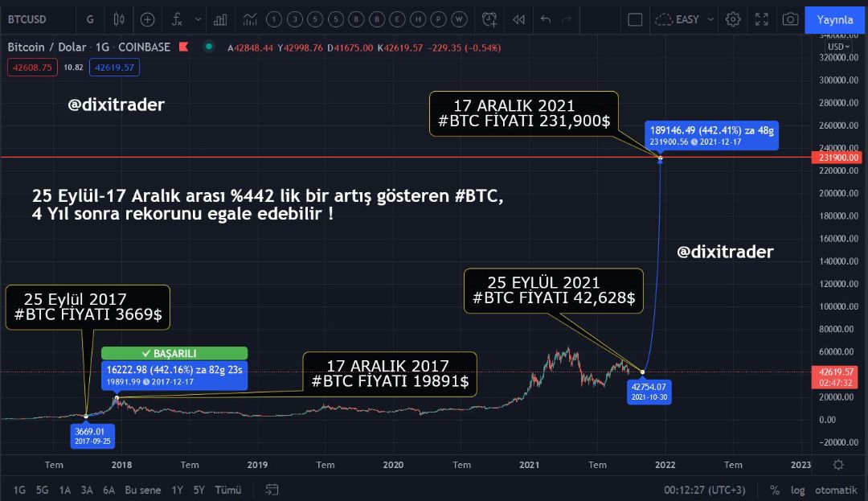The height and width of the screenshot is (501, 868).
Task: Toggle percent scale mode
Action: tap(775, 490)
